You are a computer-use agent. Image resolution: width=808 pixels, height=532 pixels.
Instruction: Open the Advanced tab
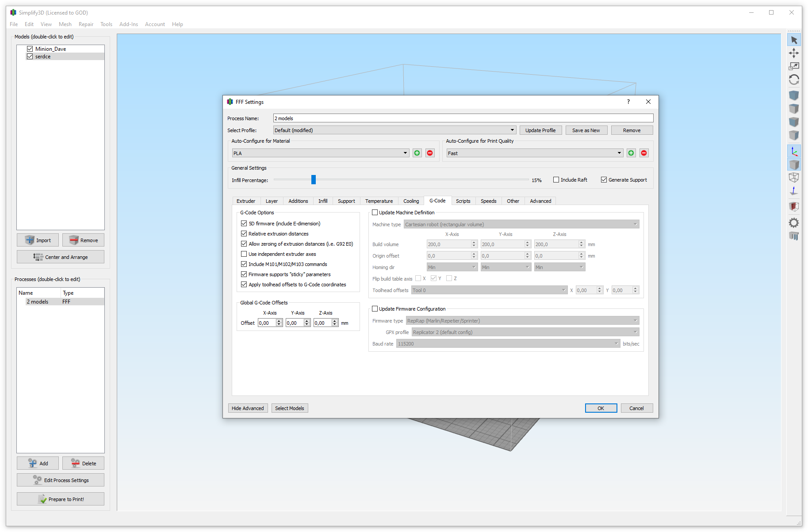540,201
